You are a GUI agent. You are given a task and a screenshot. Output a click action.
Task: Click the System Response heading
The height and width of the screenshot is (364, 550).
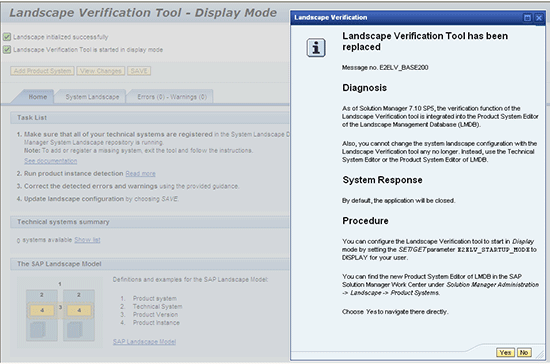click(x=382, y=180)
